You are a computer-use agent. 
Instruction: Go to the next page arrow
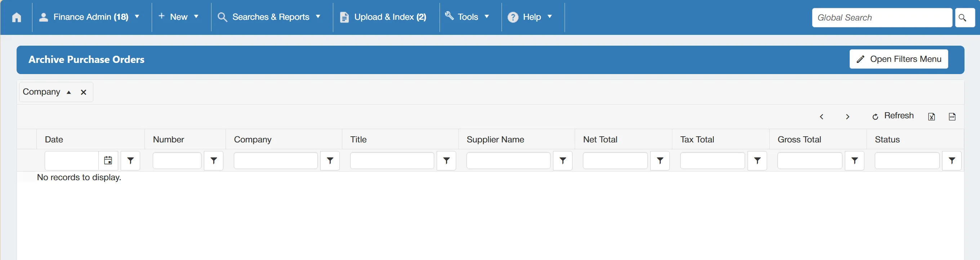point(848,117)
